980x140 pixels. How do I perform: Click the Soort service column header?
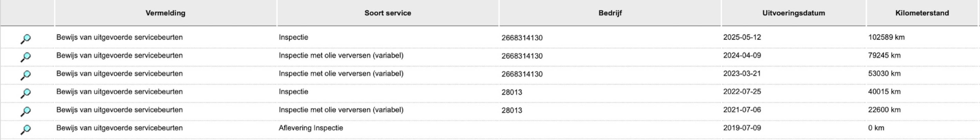tap(388, 13)
